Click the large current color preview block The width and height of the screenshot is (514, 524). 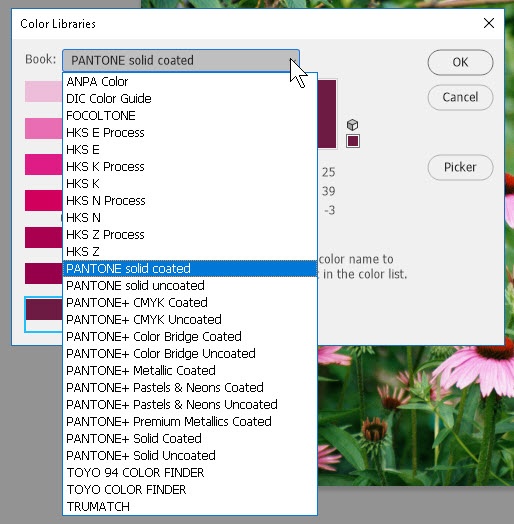point(327,114)
